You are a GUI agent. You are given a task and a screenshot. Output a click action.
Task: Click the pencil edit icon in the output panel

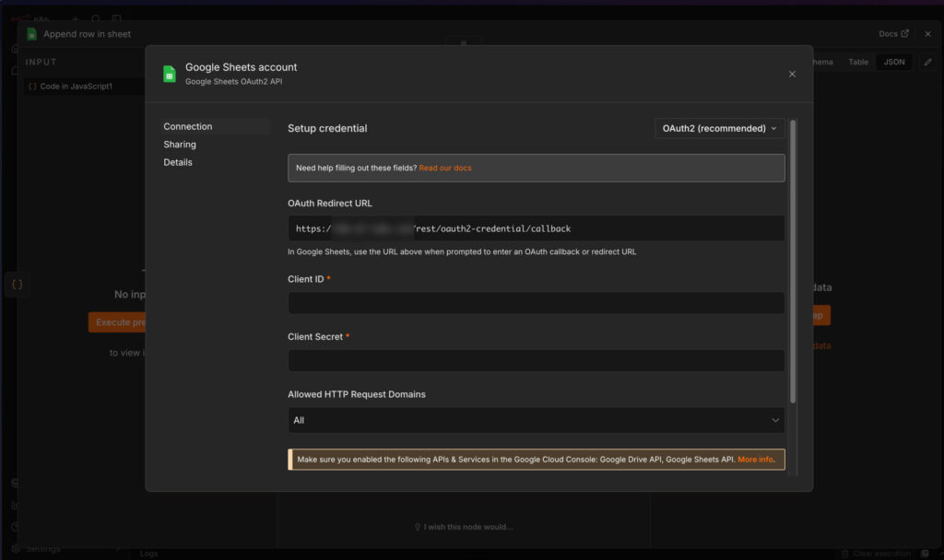point(927,62)
